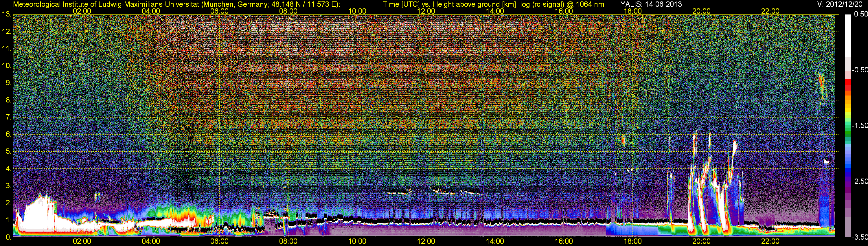This screenshot has width=868, height=246.
Task: Select the 20:00 marker on bottom axis
Action: pyautogui.click(x=701, y=241)
